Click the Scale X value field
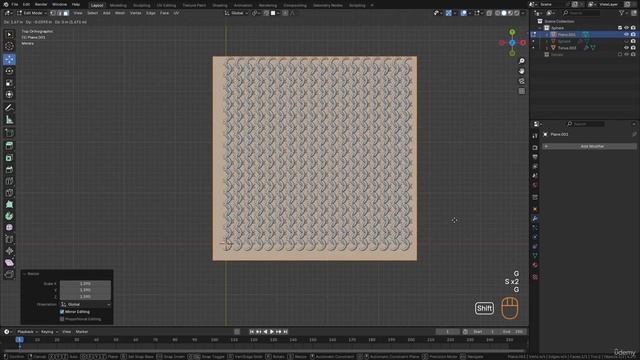640x360 pixels. pyautogui.click(x=85, y=283)
